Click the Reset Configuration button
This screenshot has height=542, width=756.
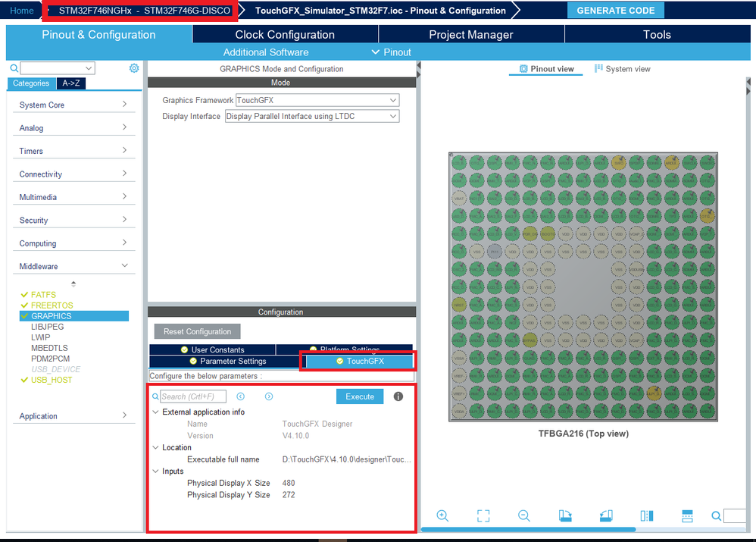pyautogui.click(x=197, y=331)
